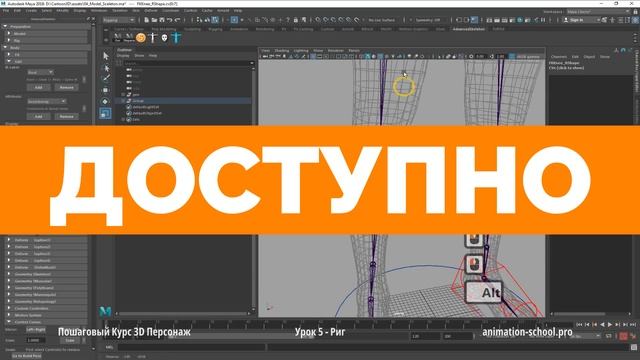640x360 pixels.
Task: Save the scene with the disk icon
Action: pyautogui.click(x=162, y=20)
